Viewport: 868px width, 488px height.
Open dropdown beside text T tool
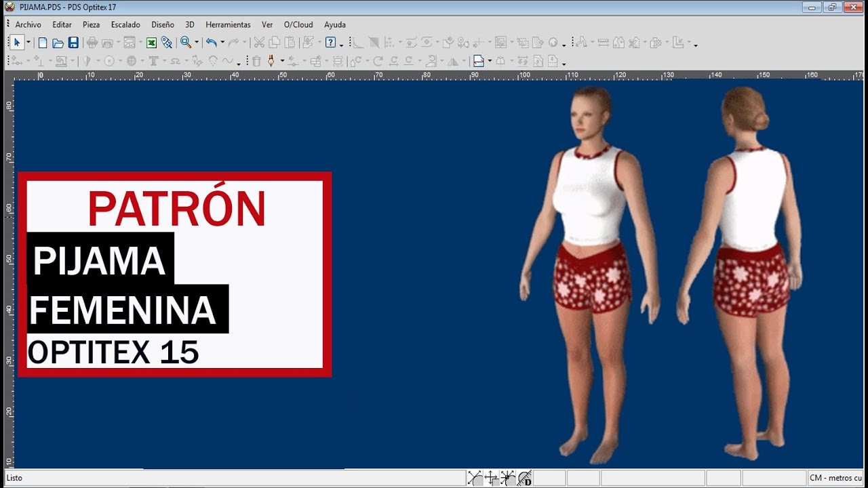coord(165,61)
